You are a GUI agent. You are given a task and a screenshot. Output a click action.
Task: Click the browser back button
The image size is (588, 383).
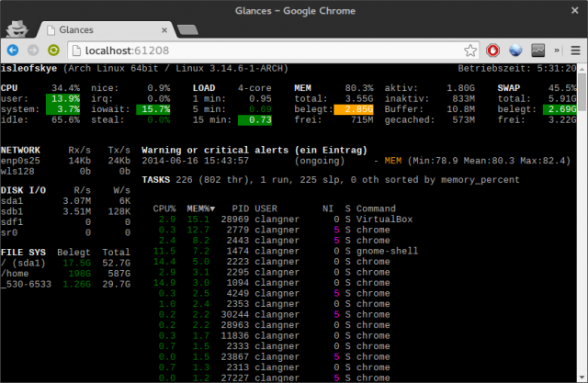[x=14, y=51]
